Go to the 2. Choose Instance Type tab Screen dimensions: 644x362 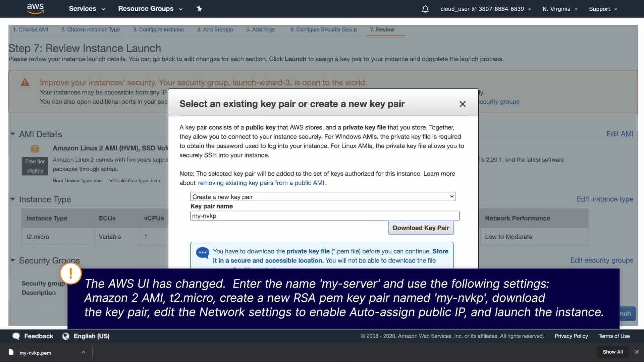pyautogui.click(x=90, y=29)
